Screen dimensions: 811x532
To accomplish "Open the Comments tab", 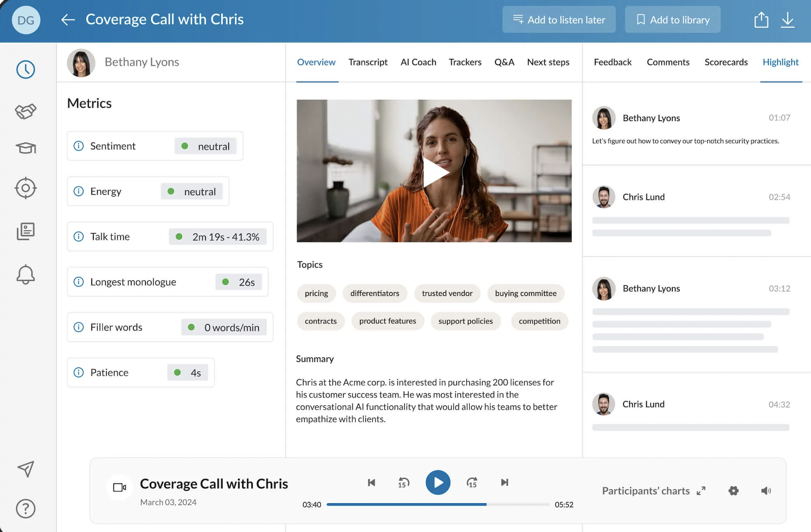I will coord(668,62).
